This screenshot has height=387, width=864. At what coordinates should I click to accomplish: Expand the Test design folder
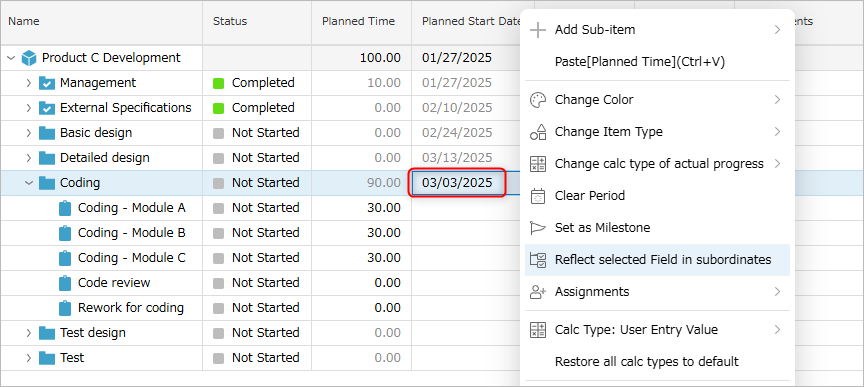29,333
